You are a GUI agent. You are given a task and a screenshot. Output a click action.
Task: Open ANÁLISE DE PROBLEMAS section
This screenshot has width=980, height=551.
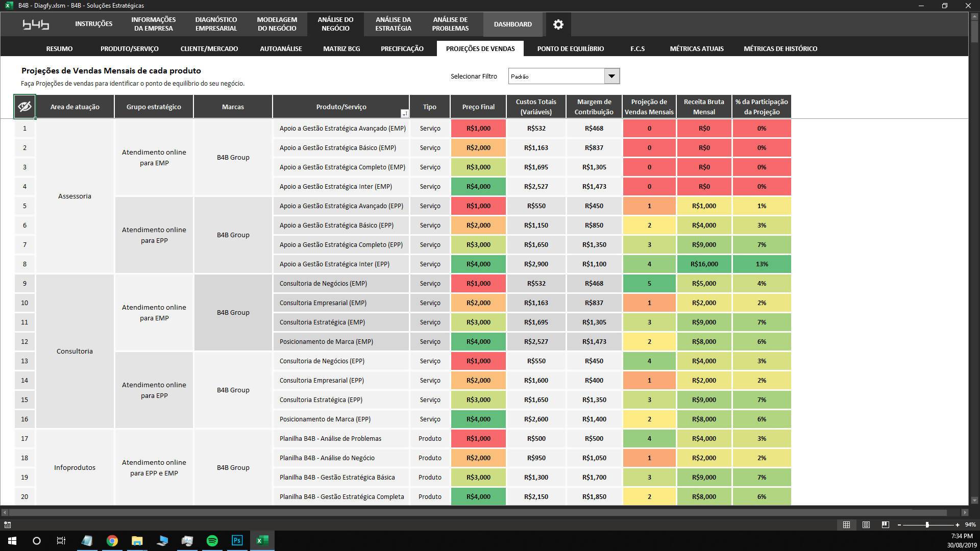[x=450, y=24]
